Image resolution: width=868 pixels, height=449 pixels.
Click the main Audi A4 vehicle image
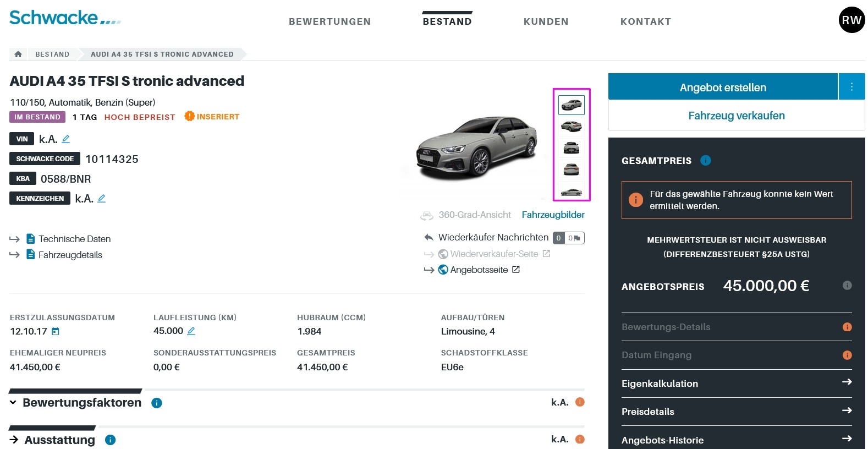[x=476, y=147]
